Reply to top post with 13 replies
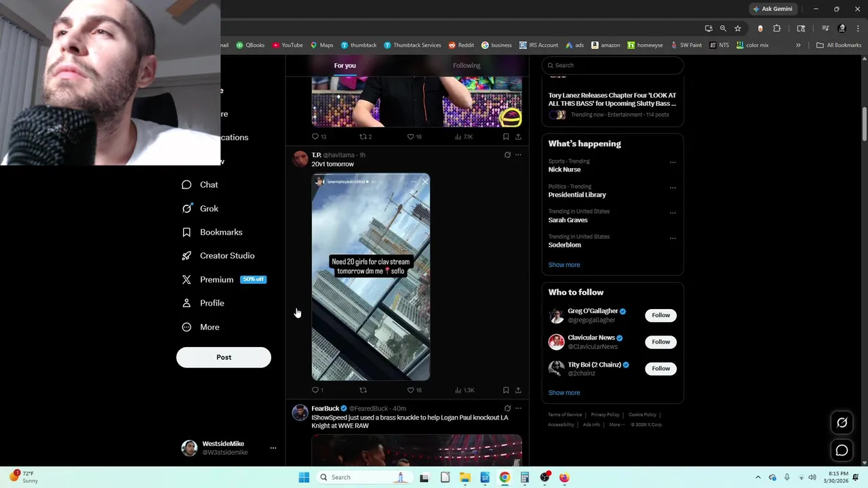Viewport: 868px width, 488px height. tap(318, 136)
